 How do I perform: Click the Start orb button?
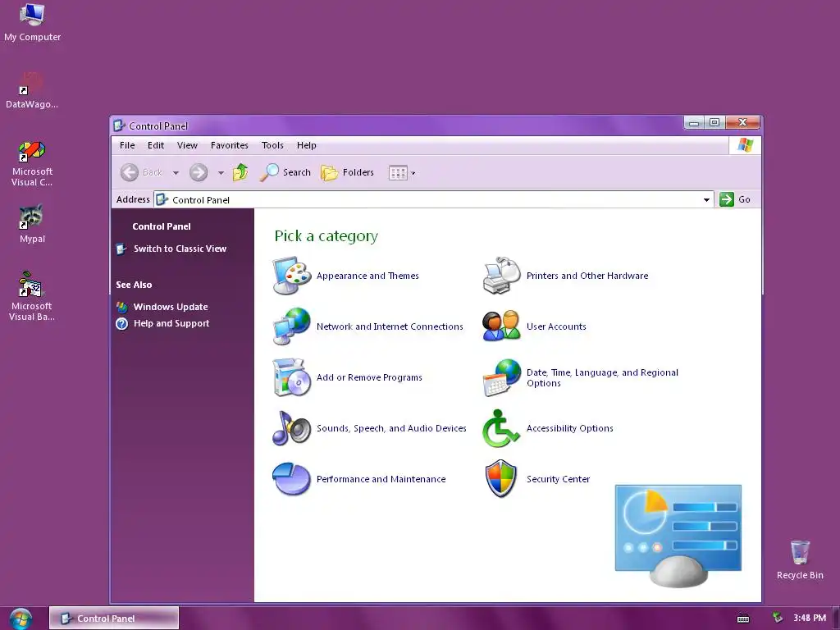[x=21, y=619]
